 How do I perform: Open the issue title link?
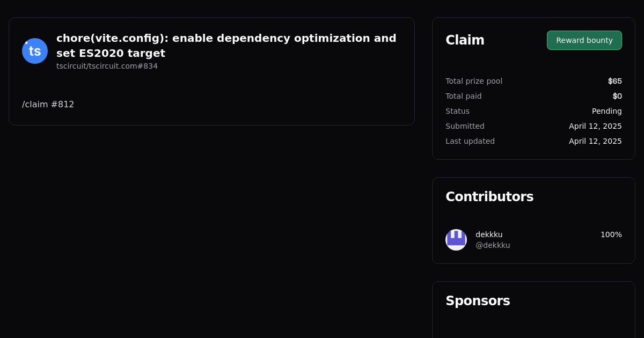[x=226, y=46]
